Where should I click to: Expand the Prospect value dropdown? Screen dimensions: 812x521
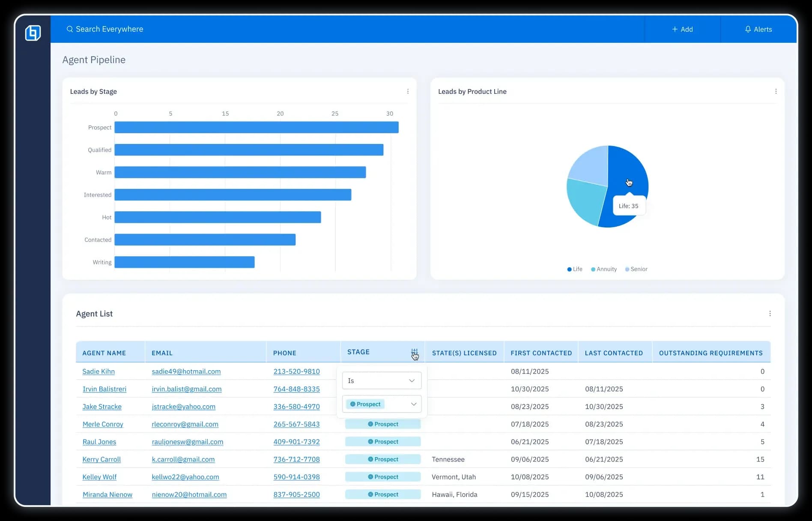coord(382,404)
